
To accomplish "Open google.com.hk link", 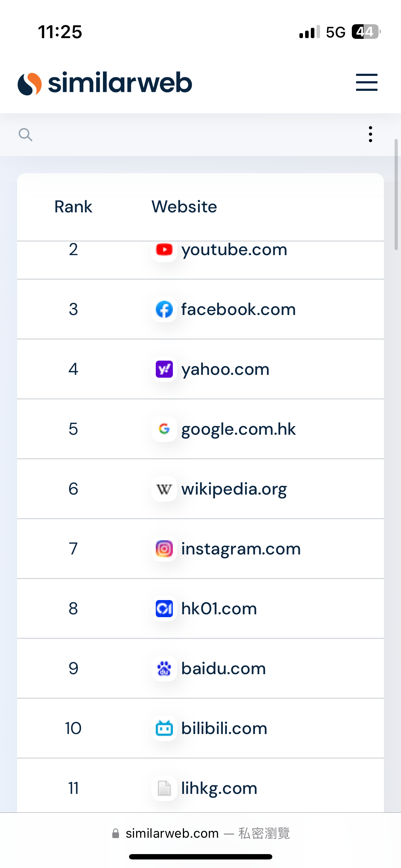I will point(238,430).
